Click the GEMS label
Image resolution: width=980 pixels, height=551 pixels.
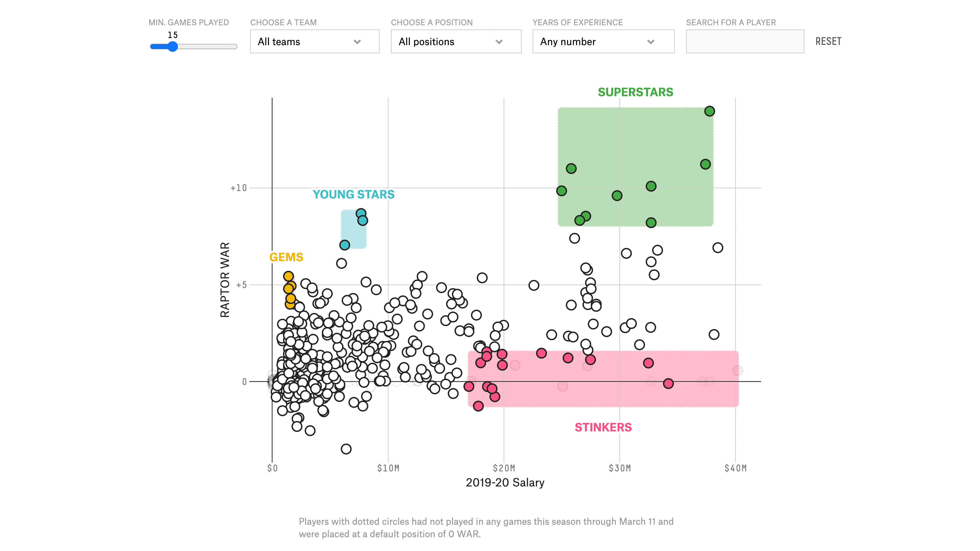286,257
